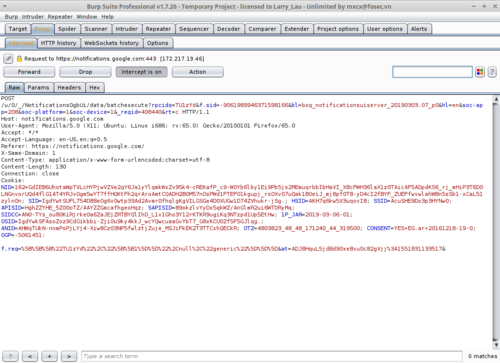Go to previous search match arrow
Viewport: 500px width, 363px height.
point(30,356)
